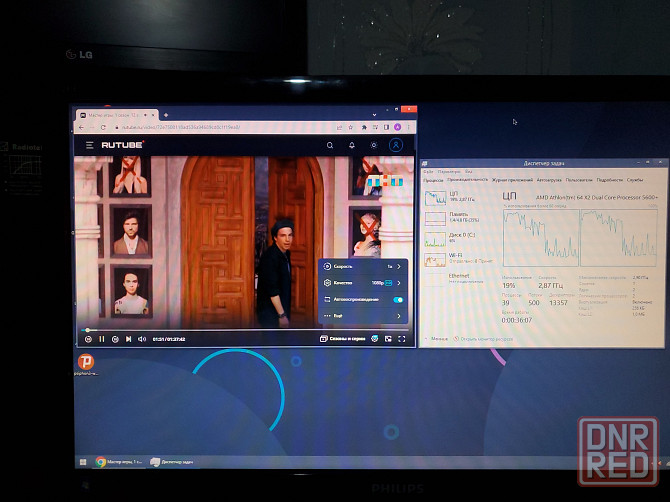This screenshot has width=670, height=502.
Task: Open Chrome extensions puzzle icon
Action: click(x=364, y=127)
